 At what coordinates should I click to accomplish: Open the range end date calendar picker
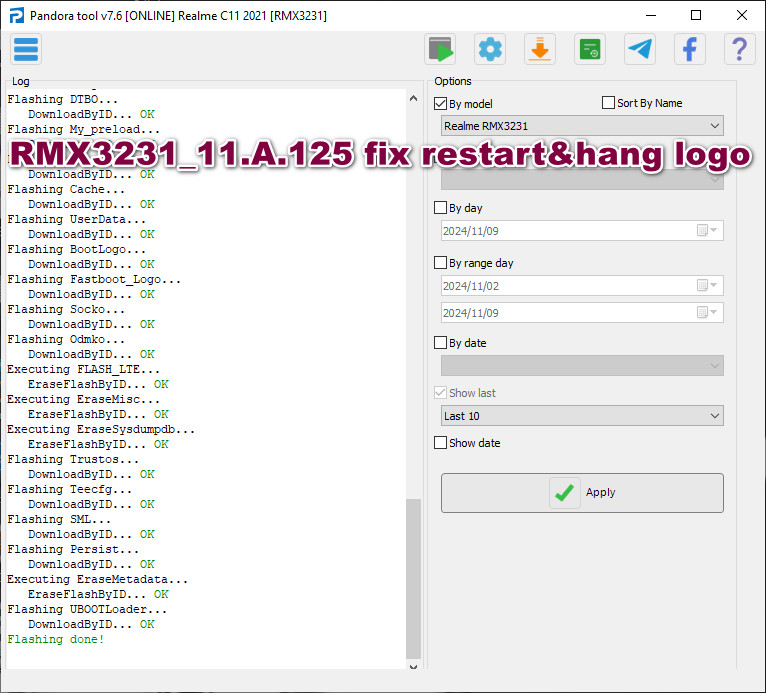pos(706,313)
